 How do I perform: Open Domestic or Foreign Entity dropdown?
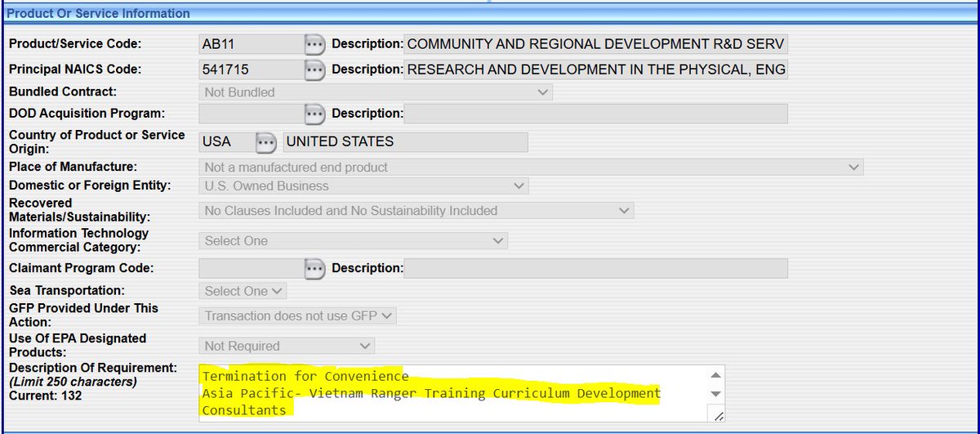363,186
